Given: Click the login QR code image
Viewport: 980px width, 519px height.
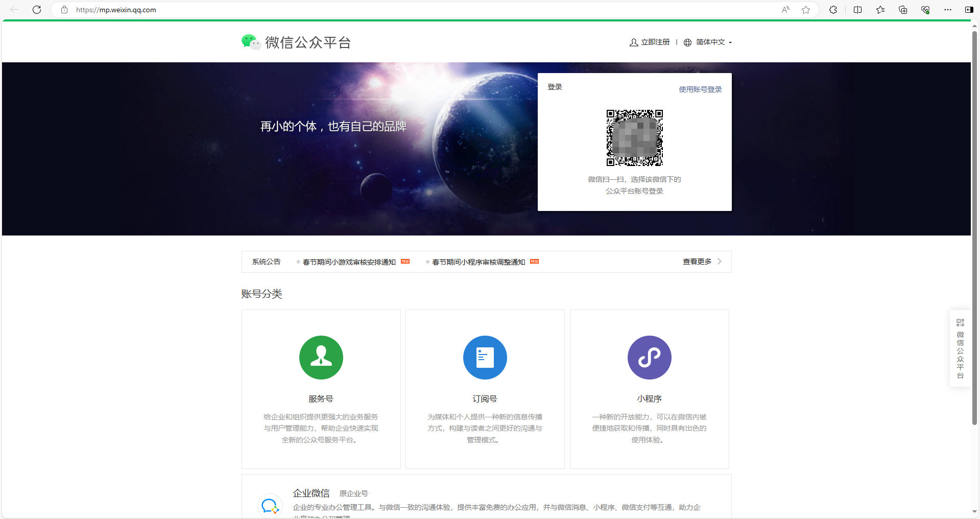Looking at the screenshot, I should (634, 138).
